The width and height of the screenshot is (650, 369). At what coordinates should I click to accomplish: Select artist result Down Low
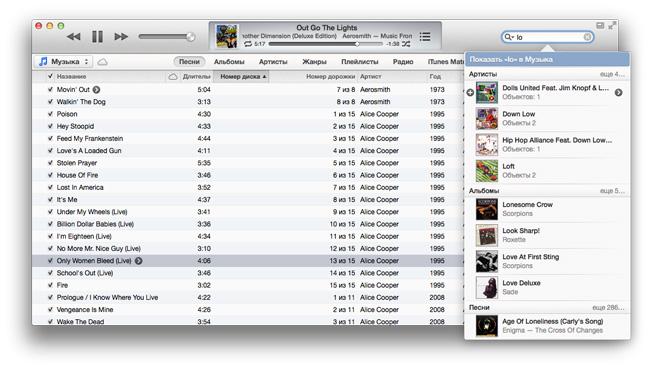tap(547, 118)
